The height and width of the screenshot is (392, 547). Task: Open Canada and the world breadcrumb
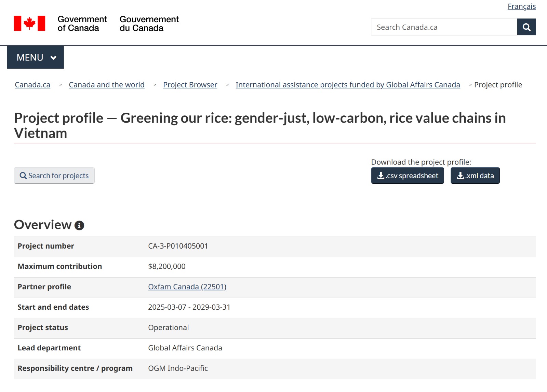[107, 85]
